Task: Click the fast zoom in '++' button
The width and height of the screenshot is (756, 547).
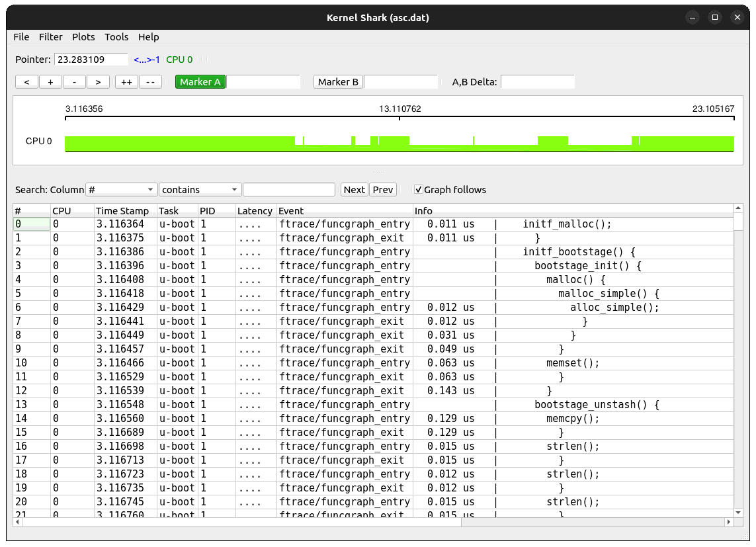Action: pos(126,82)
